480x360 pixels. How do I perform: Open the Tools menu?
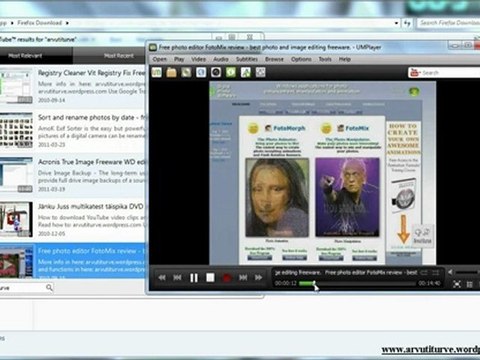[325, 59]
